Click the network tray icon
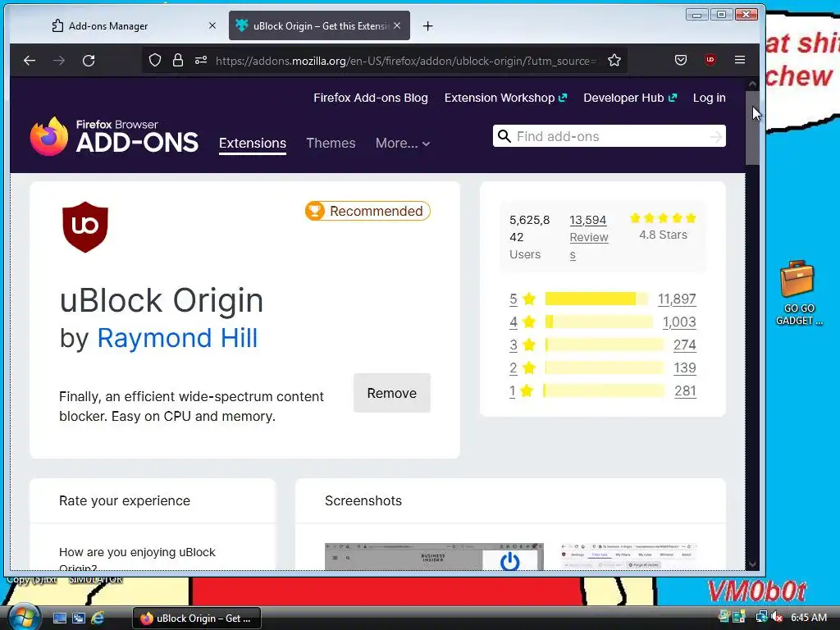This screenshot has height=630, width=840. pyautogui.click(x=760, y=617)
